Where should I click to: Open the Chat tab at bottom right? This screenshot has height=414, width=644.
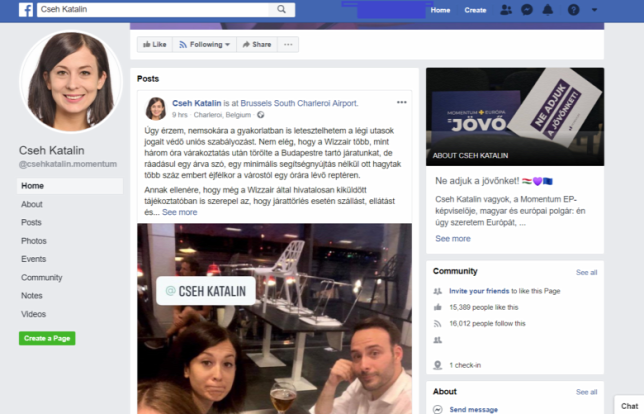(629, 405)
